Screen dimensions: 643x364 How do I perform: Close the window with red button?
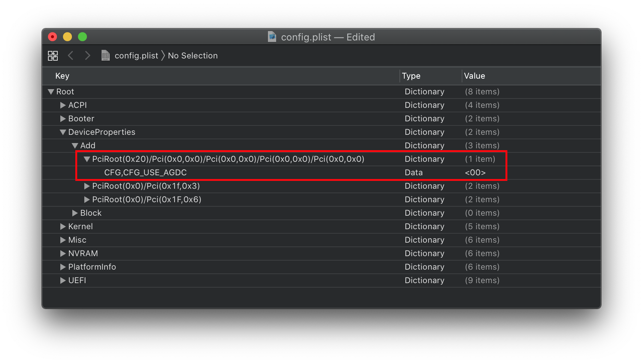click(x=52, y=37)
